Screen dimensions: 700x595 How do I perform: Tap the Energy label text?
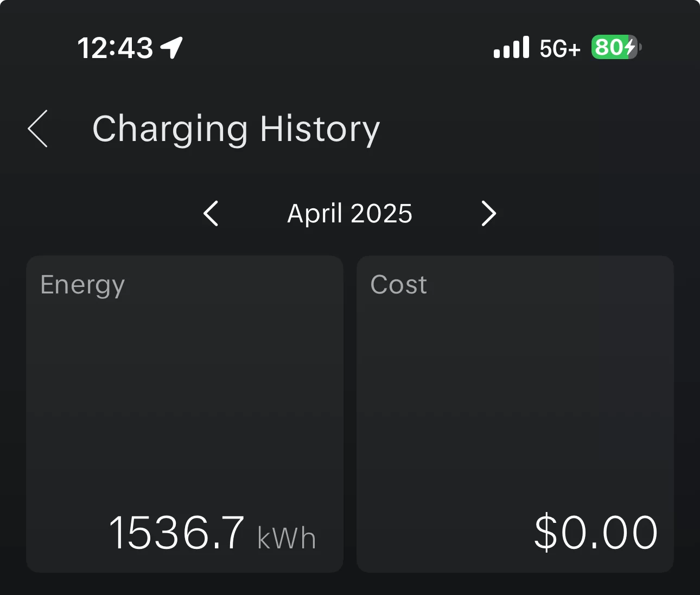click(82, 285)
